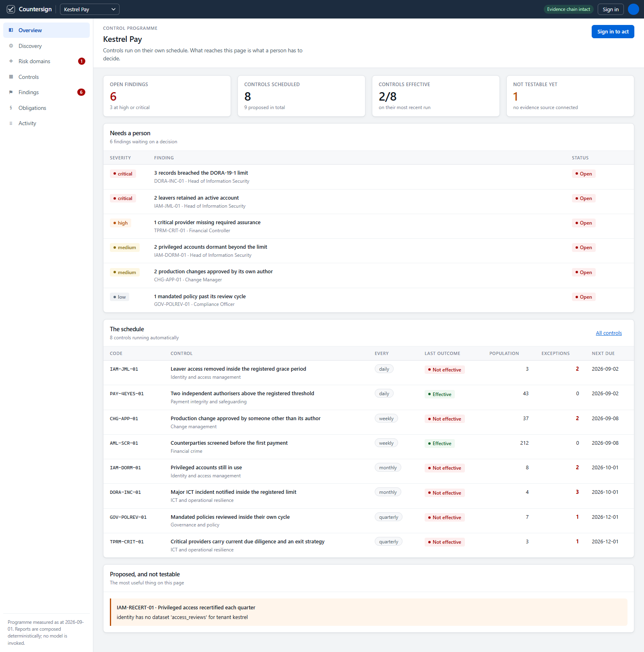Go to Discovery in the sidebar

pyautogui.click(x=47, y=46)
